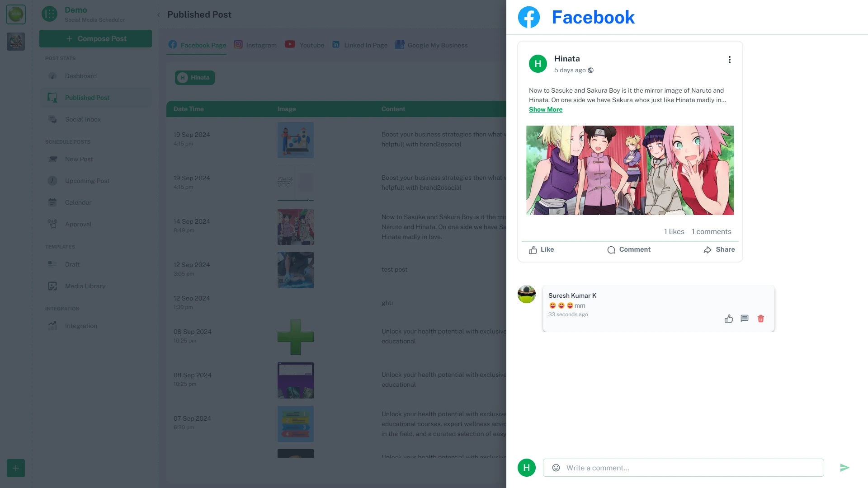Open the green cross image thumbnail for 08 Sep
This screenshot has height=488, width=868.
(x=296, y=337)
